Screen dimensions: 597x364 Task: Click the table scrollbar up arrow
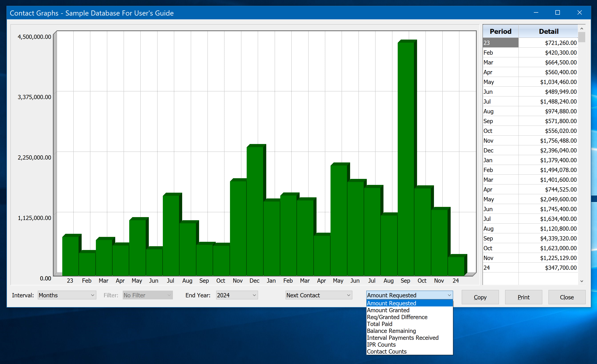[581, 29]
